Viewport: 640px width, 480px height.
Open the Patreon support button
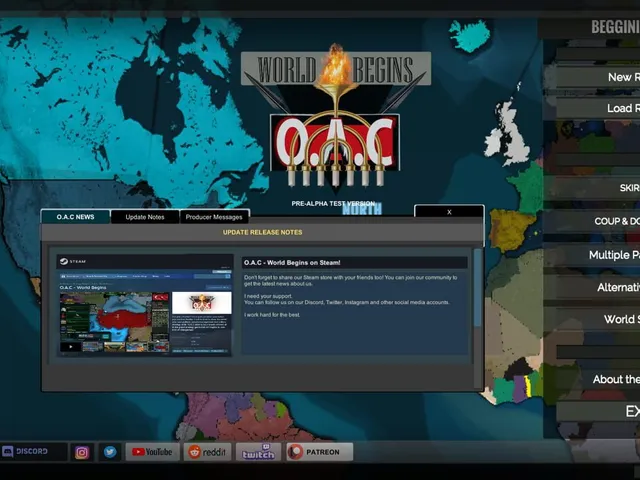319,452
